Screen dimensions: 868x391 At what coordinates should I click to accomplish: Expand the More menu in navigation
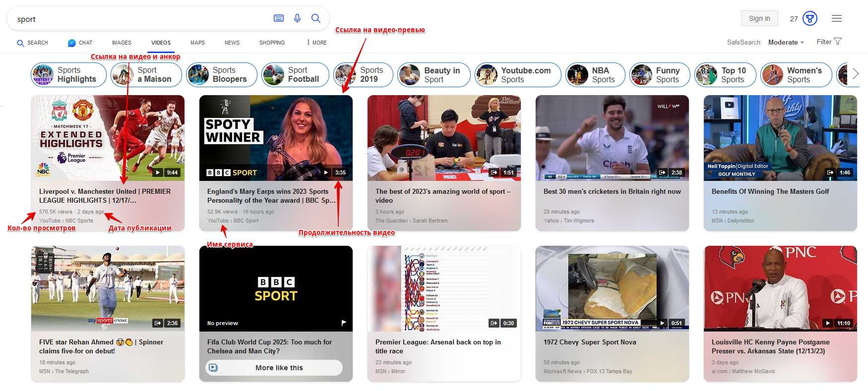tap(316, 43)
